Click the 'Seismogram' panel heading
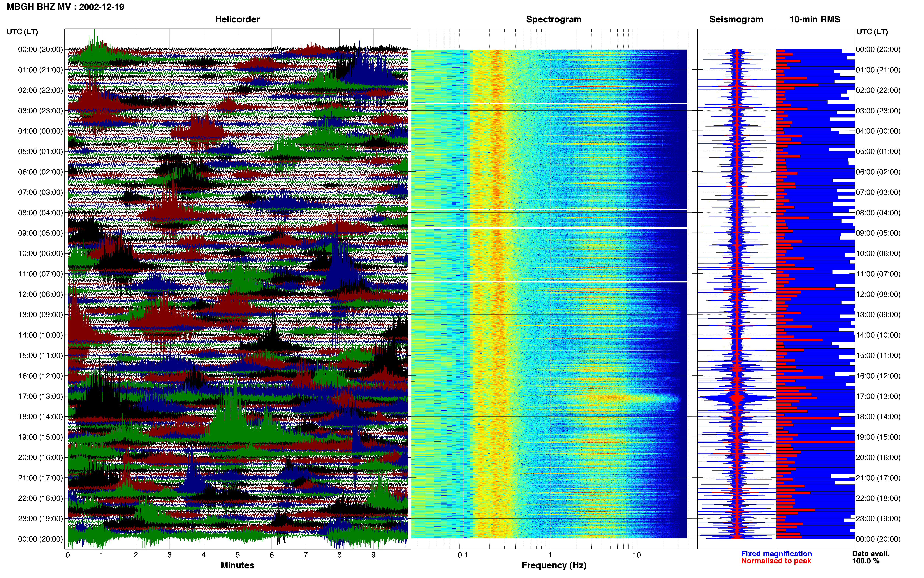 tap(736, 20)
